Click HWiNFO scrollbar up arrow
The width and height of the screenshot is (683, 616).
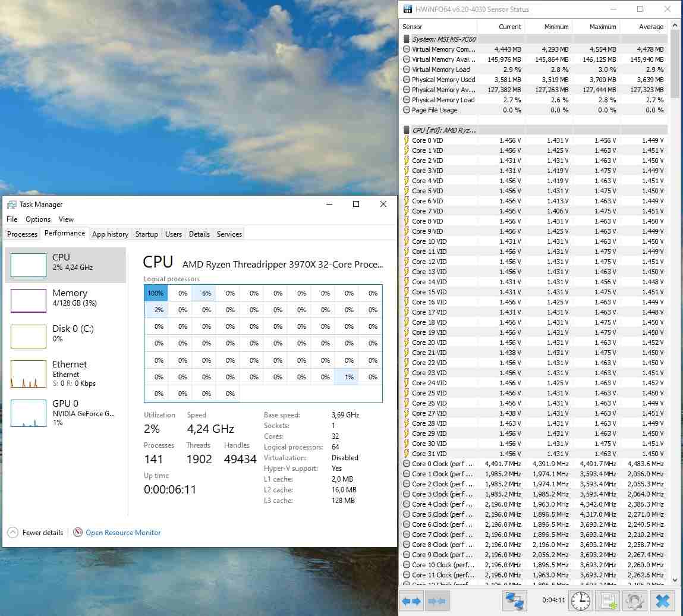coord(675,25)
